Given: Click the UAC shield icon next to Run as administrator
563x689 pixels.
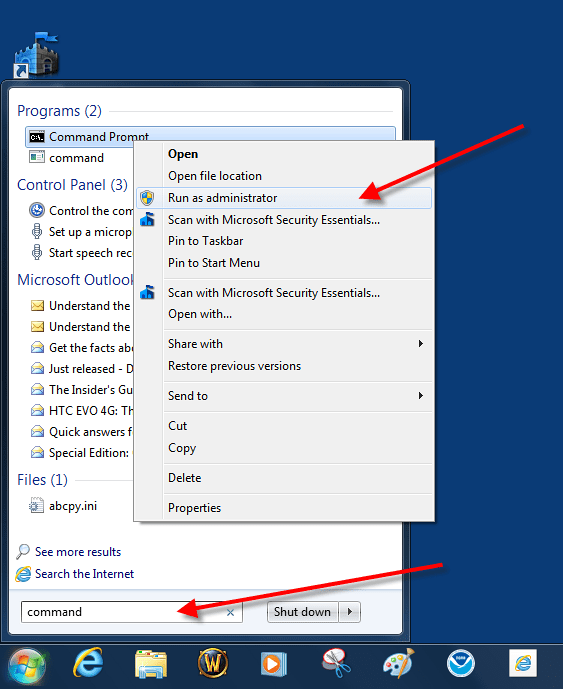Looking at the screenshot, I should click(147, 198).
